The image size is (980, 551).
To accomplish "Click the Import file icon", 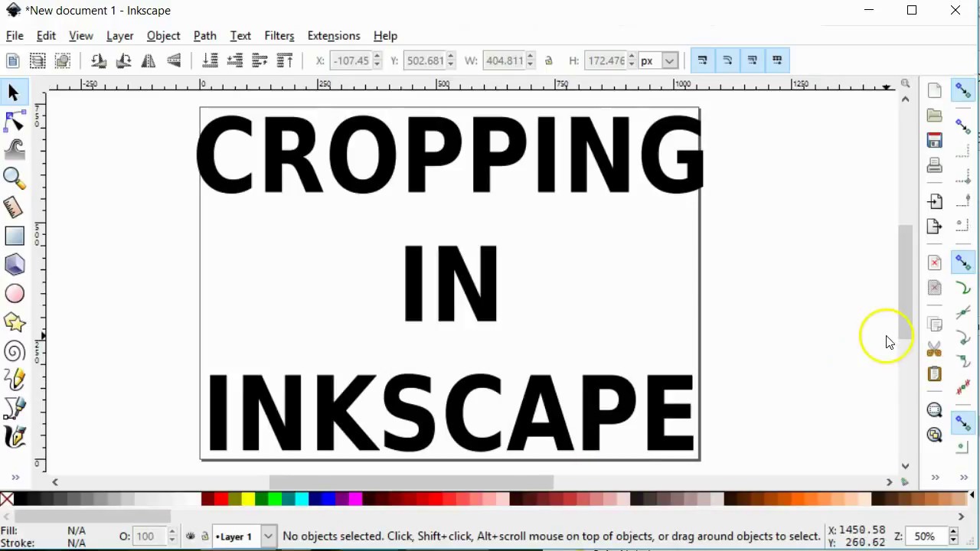I will pyautogui.click(x=934, y=201).
